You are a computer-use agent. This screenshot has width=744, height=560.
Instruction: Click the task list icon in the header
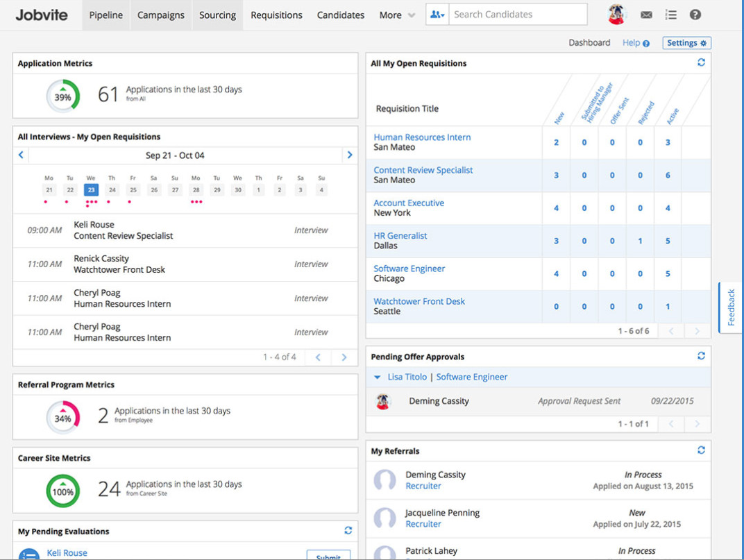pos(670,14)
